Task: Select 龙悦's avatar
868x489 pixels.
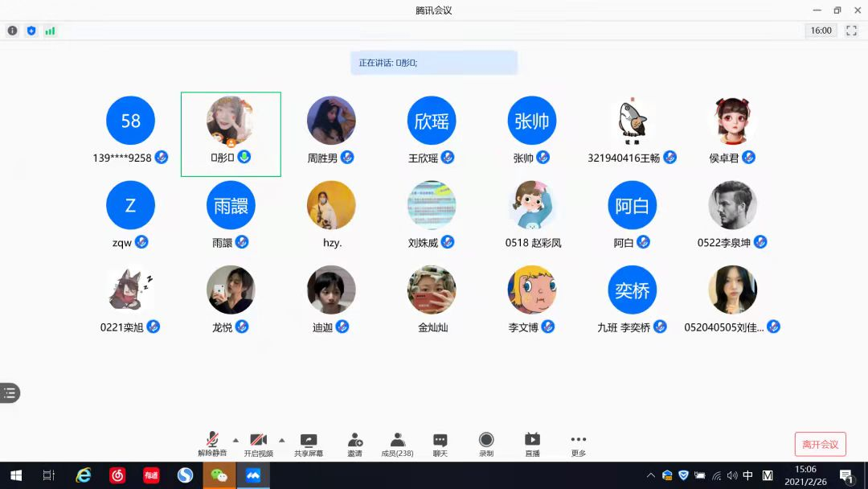Action: (x=231, y=290)
